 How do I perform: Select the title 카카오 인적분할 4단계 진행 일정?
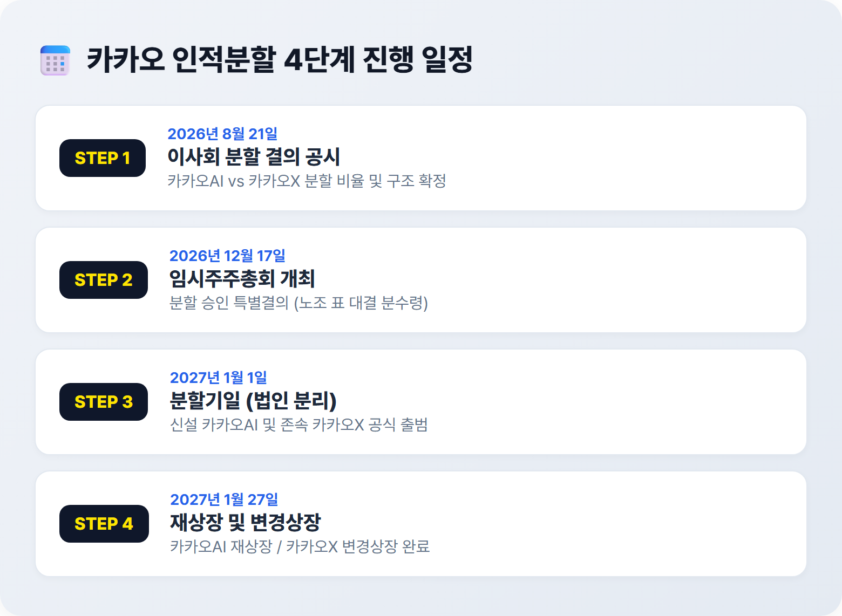(x=280, y=60)
